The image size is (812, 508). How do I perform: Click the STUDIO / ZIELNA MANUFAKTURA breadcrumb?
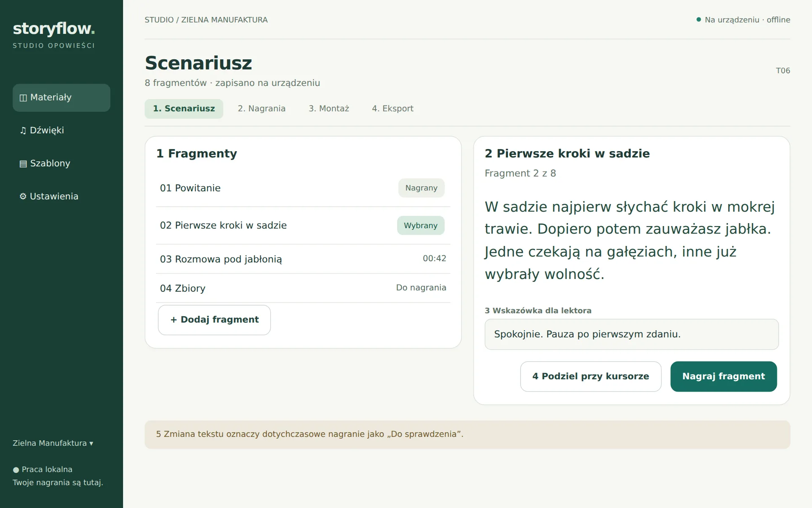pyautogui.click(x=206, y=20)
